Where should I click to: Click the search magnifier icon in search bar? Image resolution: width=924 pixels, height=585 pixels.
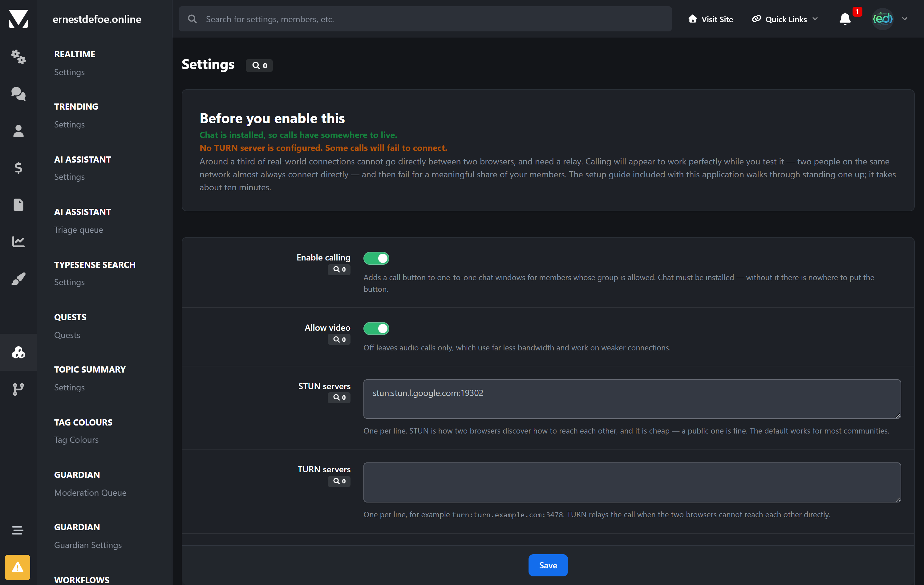click(x=192, y=19)
